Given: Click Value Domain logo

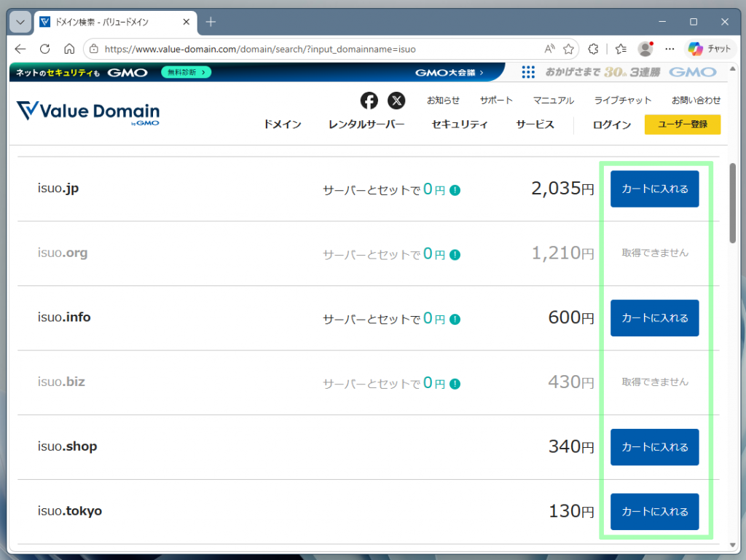Looking at the screenshot, I should [x=88, y=113].
